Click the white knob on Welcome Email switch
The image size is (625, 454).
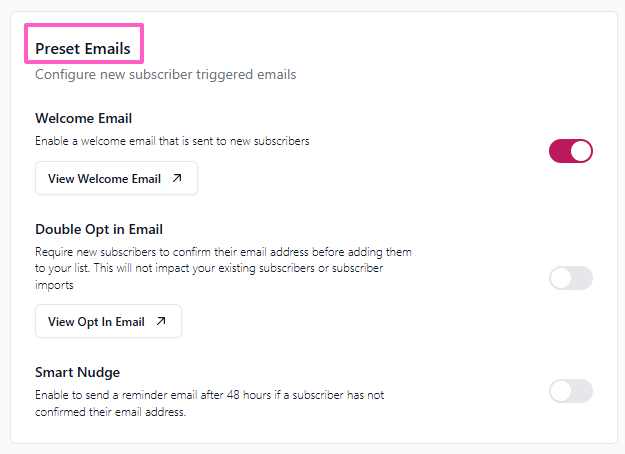[x=581, y=151]
